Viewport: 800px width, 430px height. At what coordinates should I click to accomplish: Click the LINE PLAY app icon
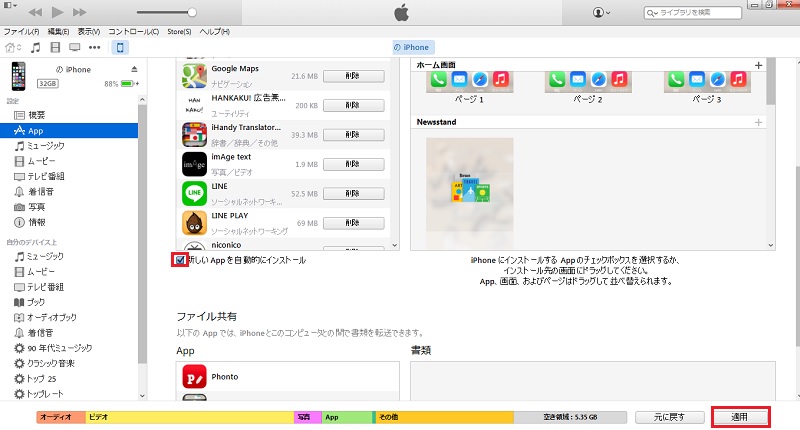(194, 223)
